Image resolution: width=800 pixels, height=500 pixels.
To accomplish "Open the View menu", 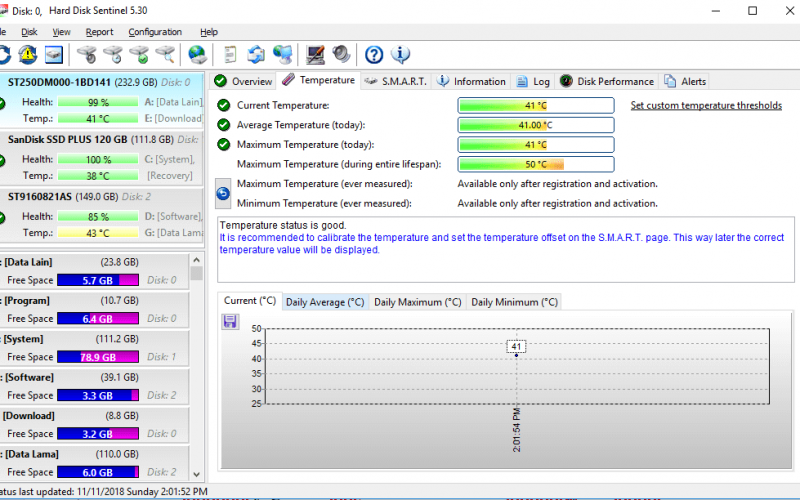I will [x=61, y=32].
